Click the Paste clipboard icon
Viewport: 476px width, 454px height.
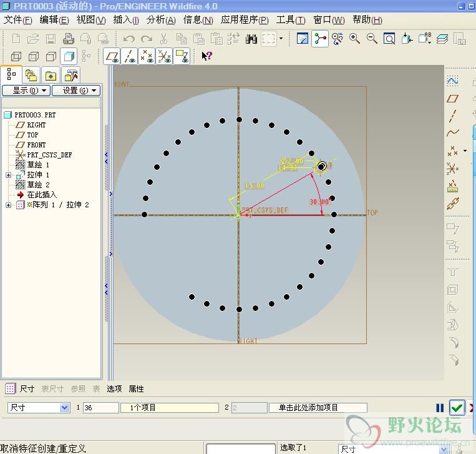[199, 39]
